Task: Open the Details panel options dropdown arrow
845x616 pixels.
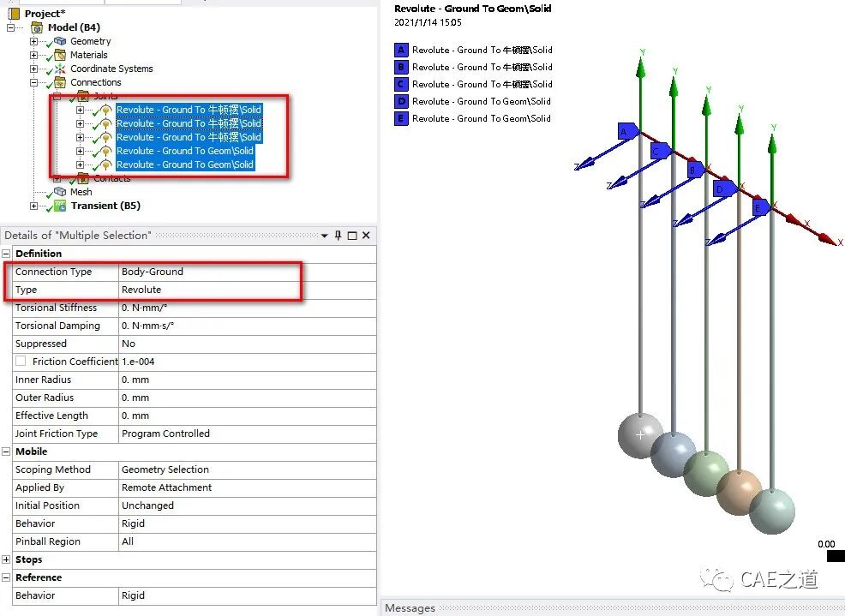Action: [x=325, y=236]
